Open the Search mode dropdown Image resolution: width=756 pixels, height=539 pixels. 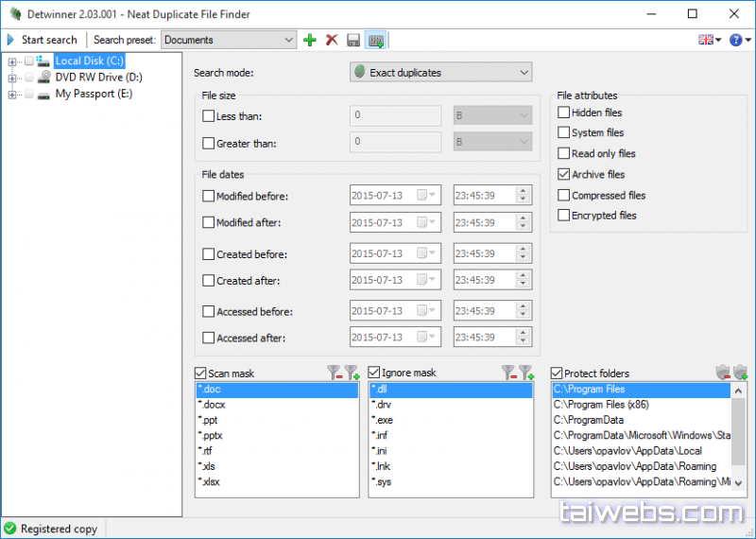pos(440,72)
